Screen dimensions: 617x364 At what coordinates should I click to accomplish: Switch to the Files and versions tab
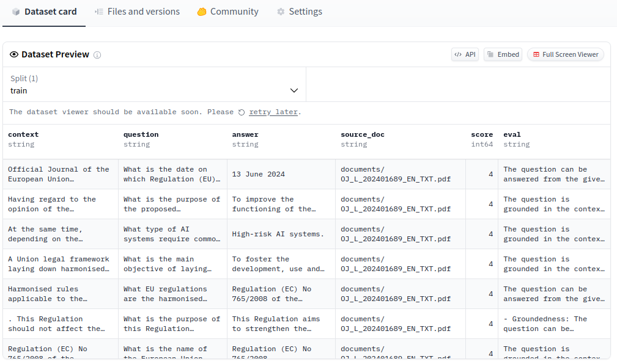(143, 12)
